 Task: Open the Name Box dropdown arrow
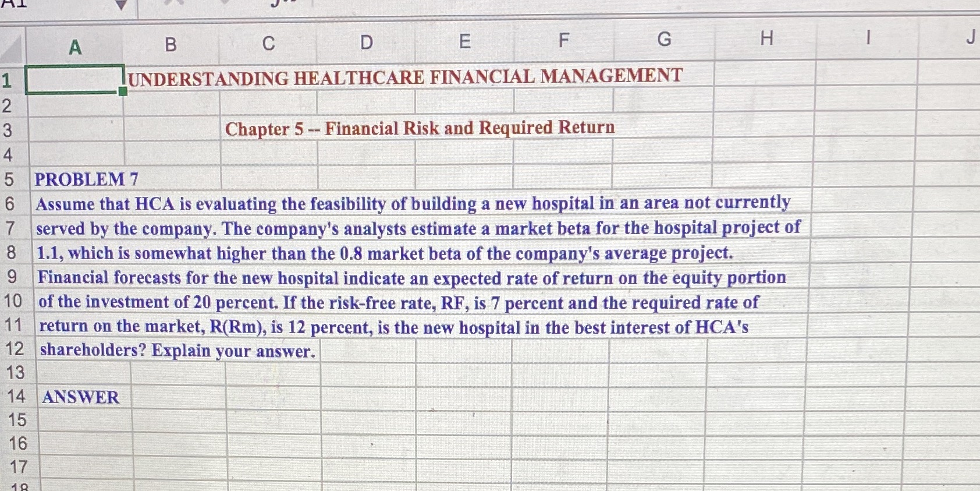pyautogui.click(x=120, y=5)
